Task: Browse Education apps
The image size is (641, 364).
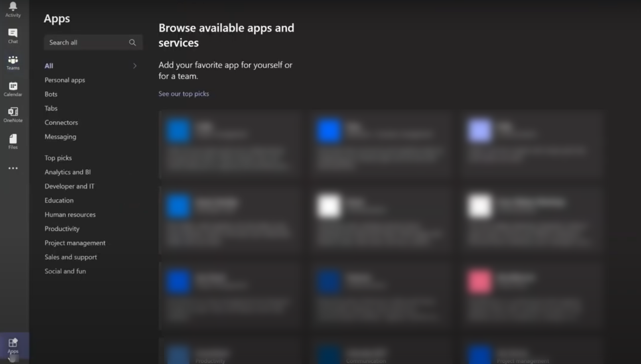Action: (59, 200)
